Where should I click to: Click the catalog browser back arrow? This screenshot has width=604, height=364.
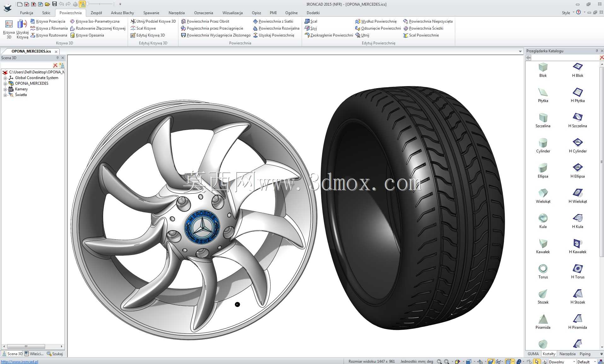click(529, 58)
